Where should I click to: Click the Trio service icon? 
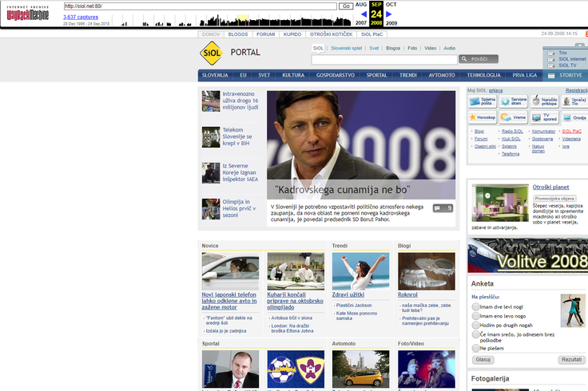pyautogui.click(x=551, y=53)
